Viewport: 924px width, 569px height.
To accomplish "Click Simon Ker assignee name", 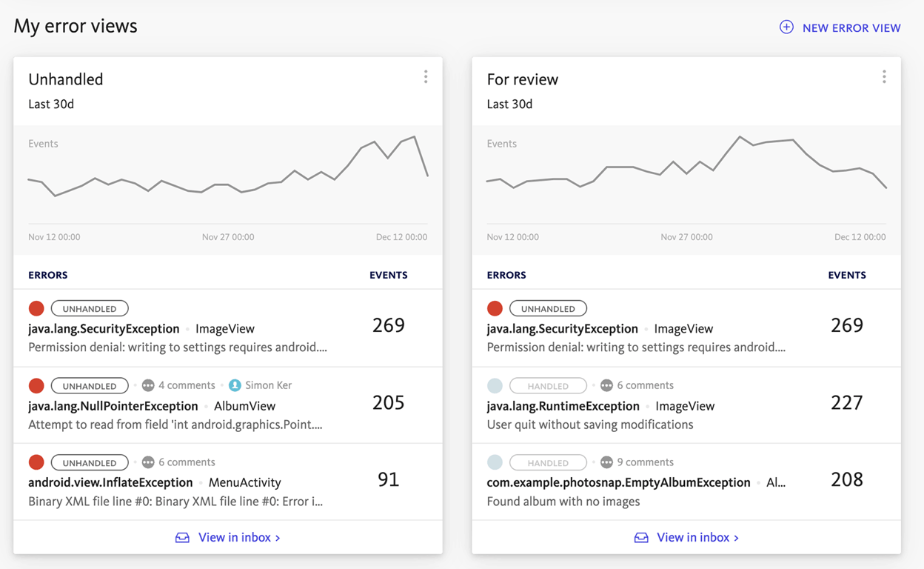I will pos(268,385).
